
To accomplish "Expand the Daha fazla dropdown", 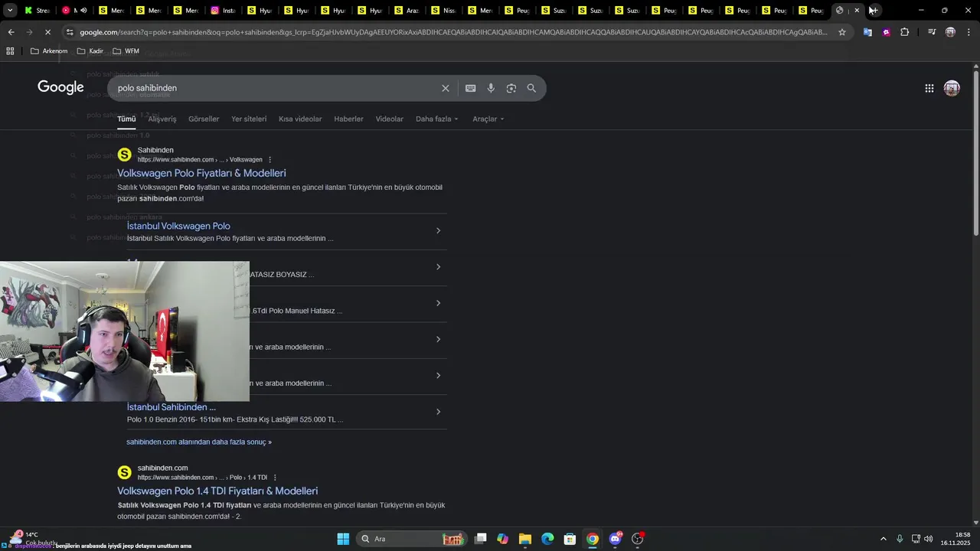I will [x=437, y=119].
